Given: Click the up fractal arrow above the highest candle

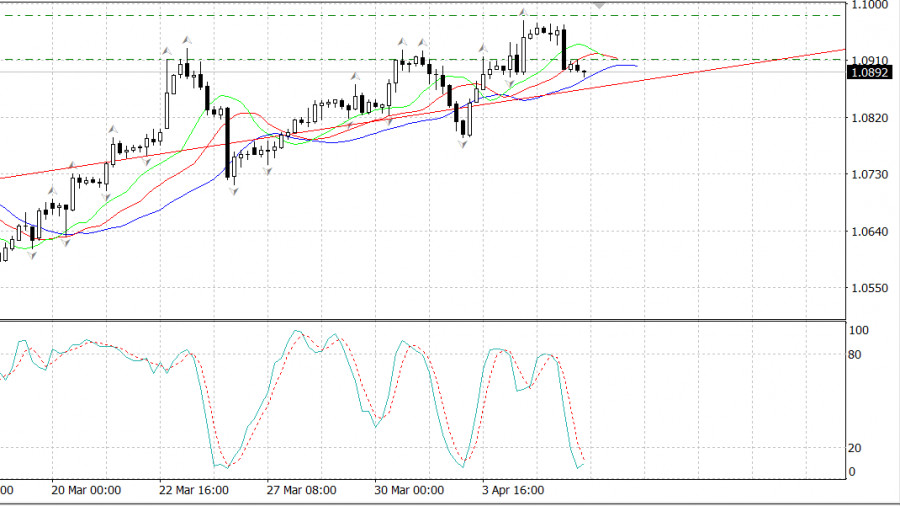Looking at the screenshot, I should tap(523, 12).
